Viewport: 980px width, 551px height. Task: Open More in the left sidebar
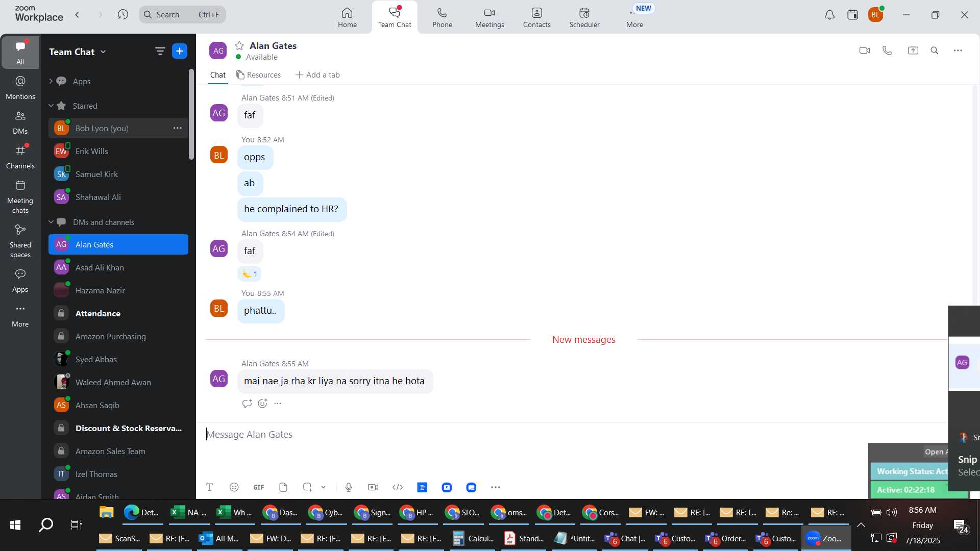click(20, 315)
